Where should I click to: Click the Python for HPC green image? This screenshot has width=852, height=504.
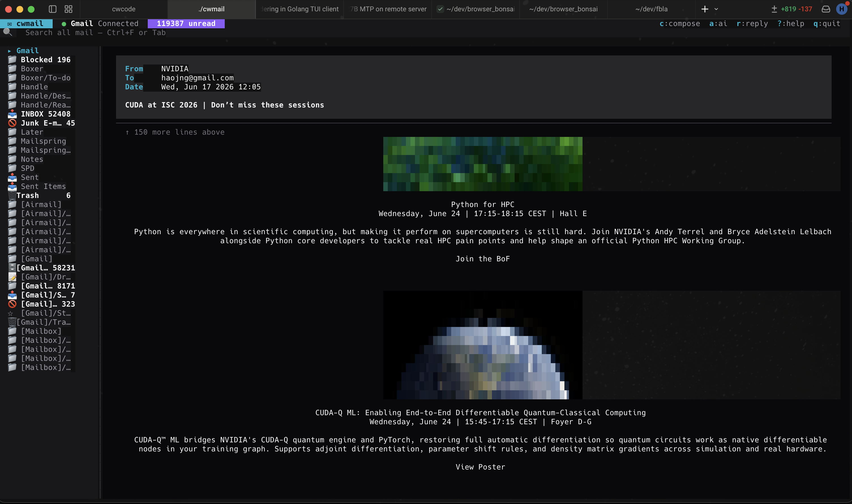pos(483,164)
